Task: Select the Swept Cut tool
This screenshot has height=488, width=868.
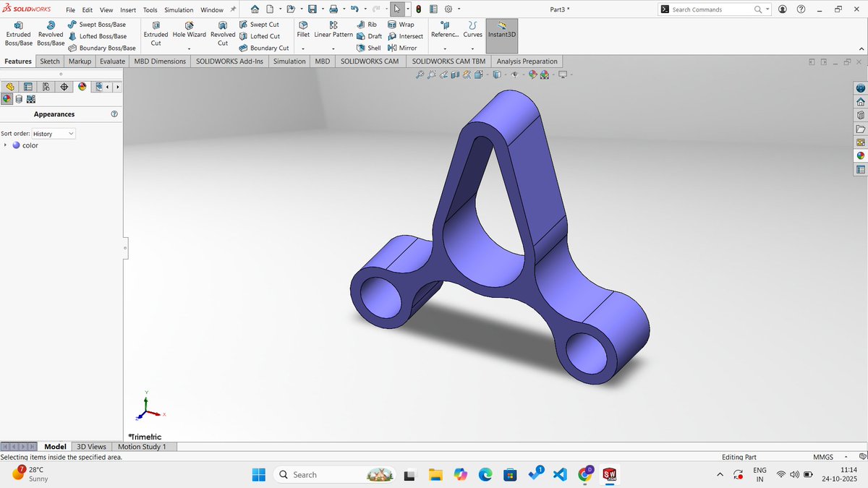Action: click(258, 25)
